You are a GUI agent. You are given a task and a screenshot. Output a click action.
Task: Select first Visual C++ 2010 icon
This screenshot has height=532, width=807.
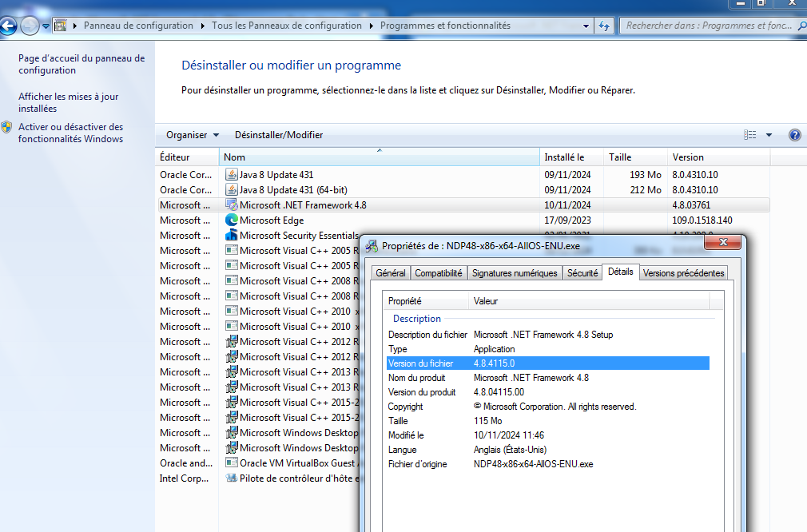(232, 312)
